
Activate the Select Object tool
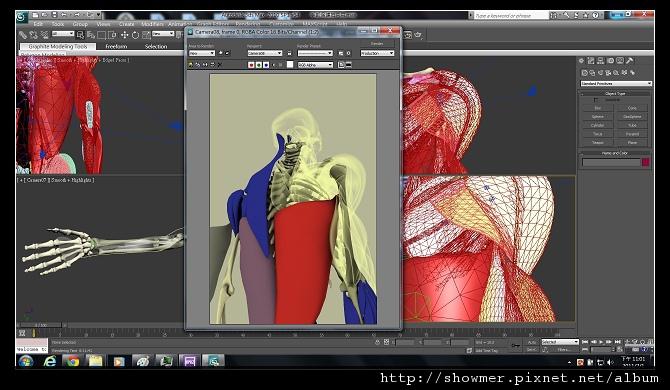[80, 35]
